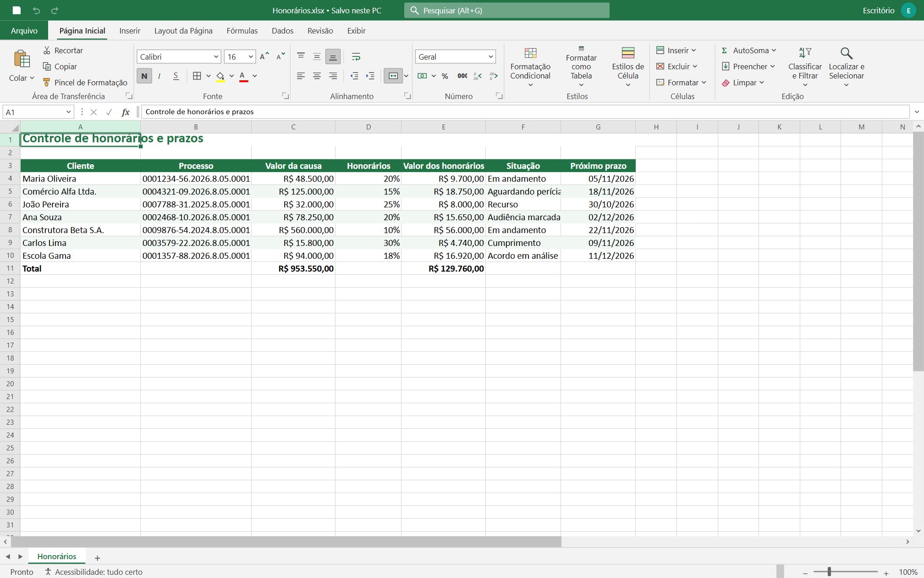Increase font size with A-up icon

pos(264,56)
